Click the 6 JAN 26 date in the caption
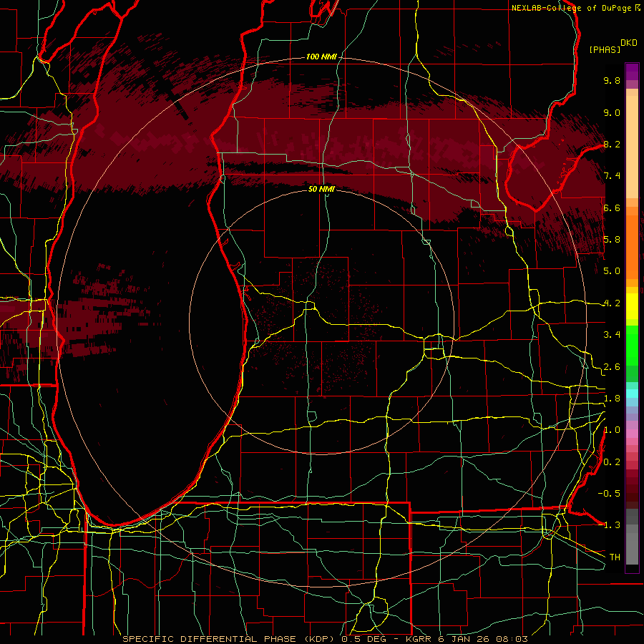644x644 pixels. point(465,639)
